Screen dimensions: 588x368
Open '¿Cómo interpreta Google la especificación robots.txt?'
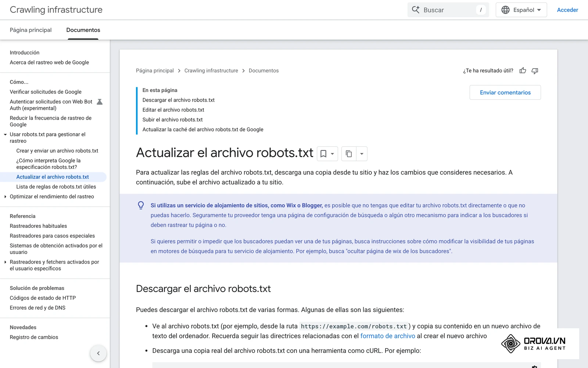pyautogui.click(x=49, y=164)
